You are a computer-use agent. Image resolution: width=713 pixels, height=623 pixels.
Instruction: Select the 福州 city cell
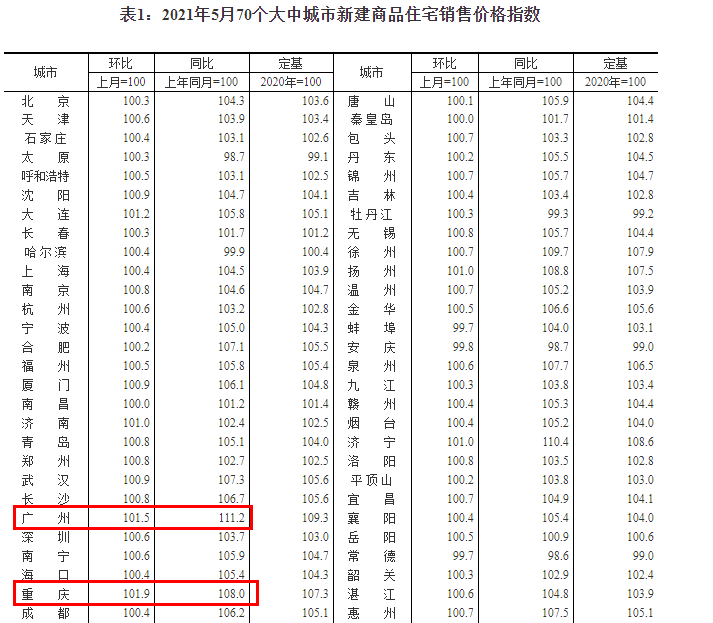[x=45, y=366]
